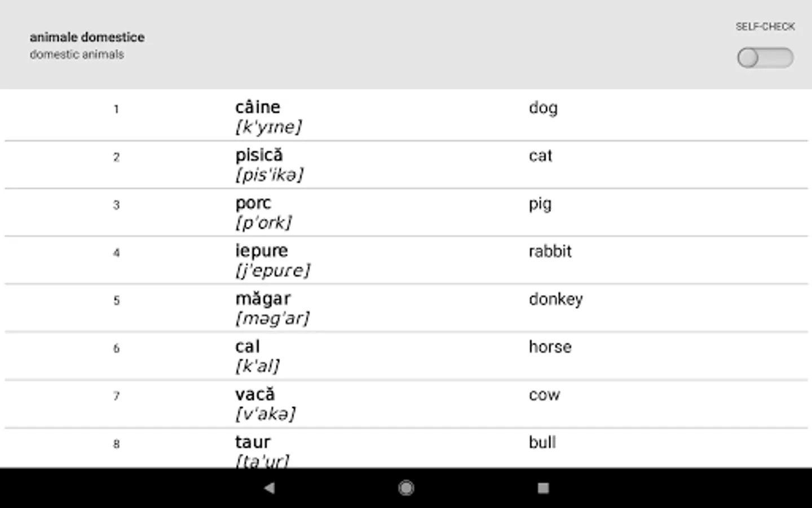
Task: Tap the word taur
Action: (x=253, y=442)
